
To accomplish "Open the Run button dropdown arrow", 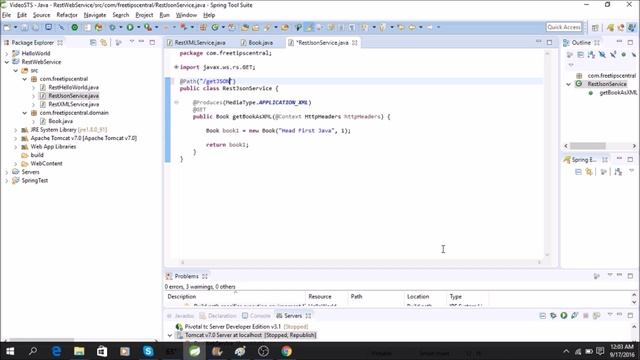I will point(138,27).
